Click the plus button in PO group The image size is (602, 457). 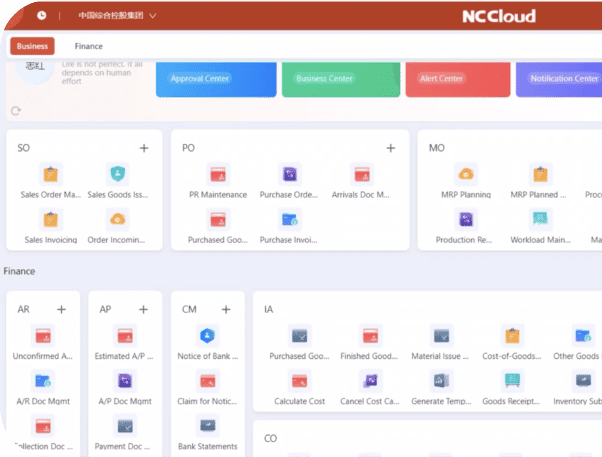390,148
